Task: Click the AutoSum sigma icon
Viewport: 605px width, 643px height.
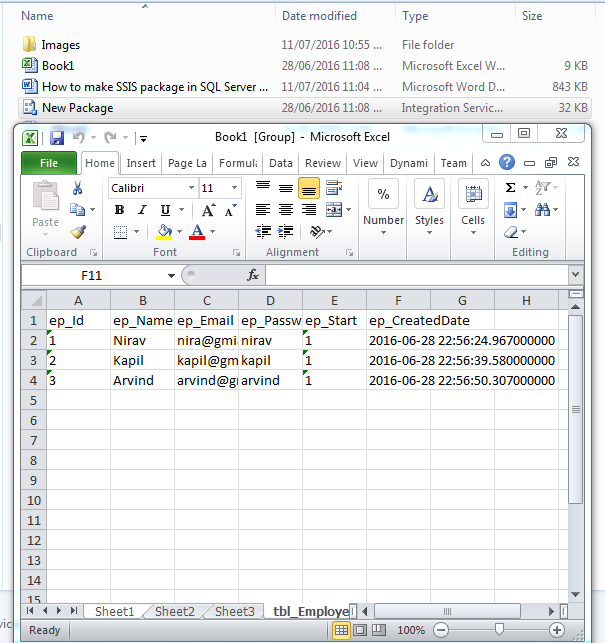Action: (510, 188)
